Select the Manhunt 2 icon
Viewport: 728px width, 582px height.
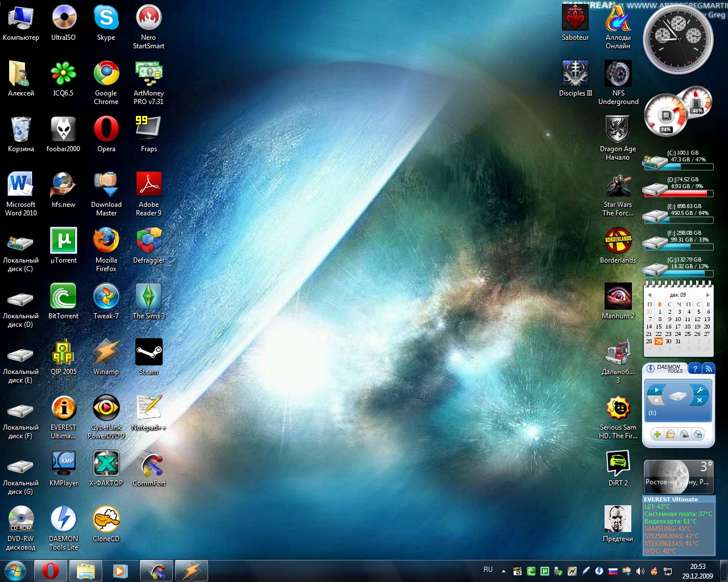618,301
